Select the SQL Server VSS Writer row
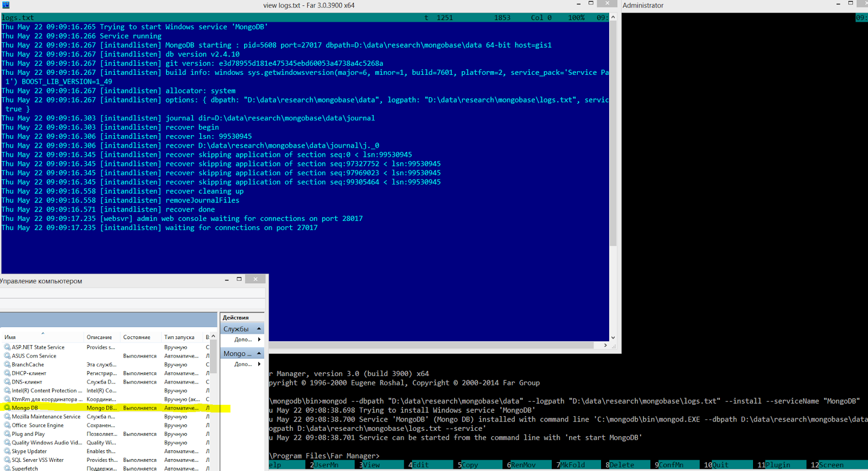This screenshot has width=868, height=471. click(105, 460)
